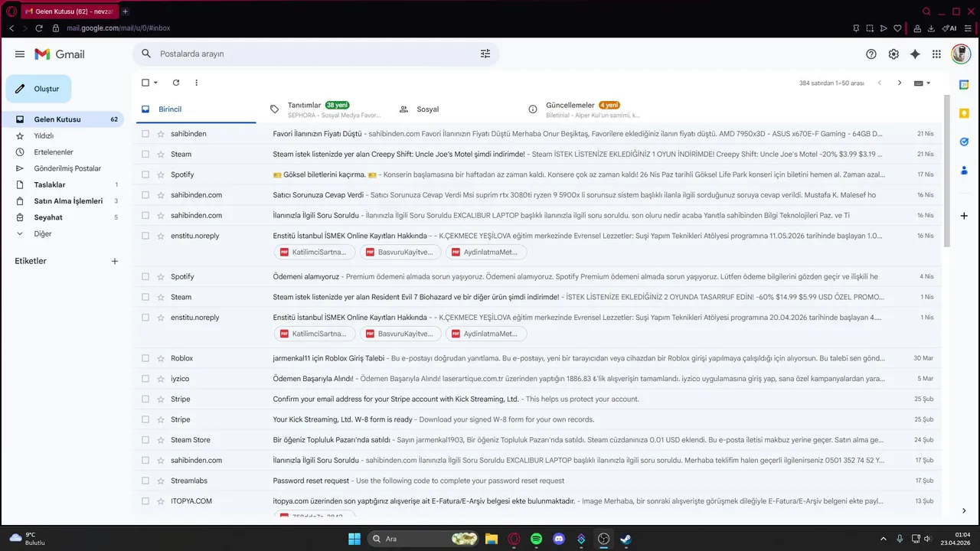Click Opera snapshot tool icon in address bar

tap(870, 28)
